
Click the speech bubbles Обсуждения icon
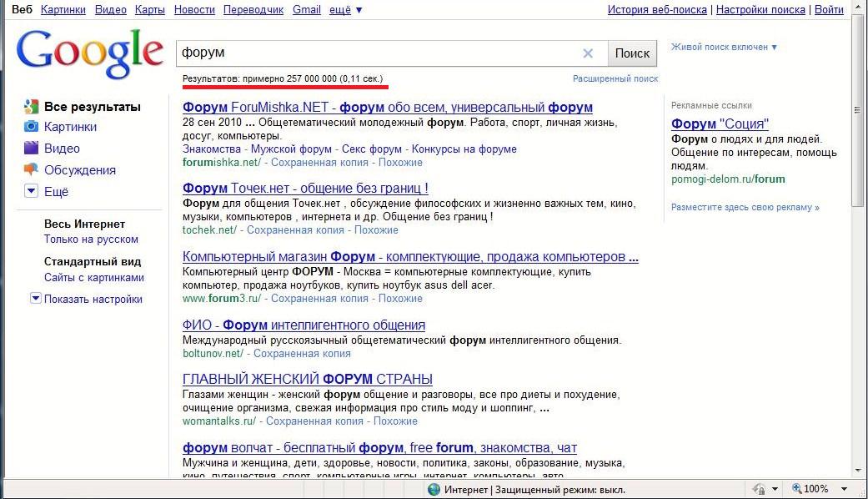pos(32,169)
